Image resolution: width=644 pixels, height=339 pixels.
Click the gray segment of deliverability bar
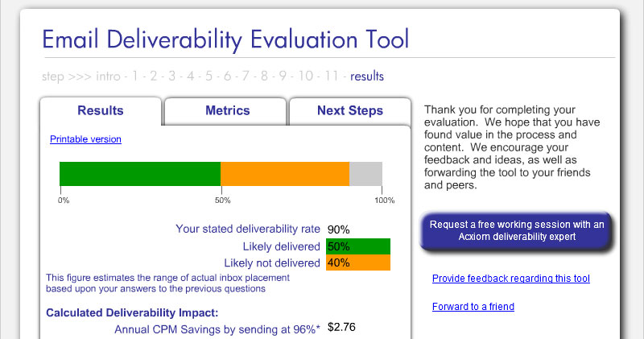(366, 174)
